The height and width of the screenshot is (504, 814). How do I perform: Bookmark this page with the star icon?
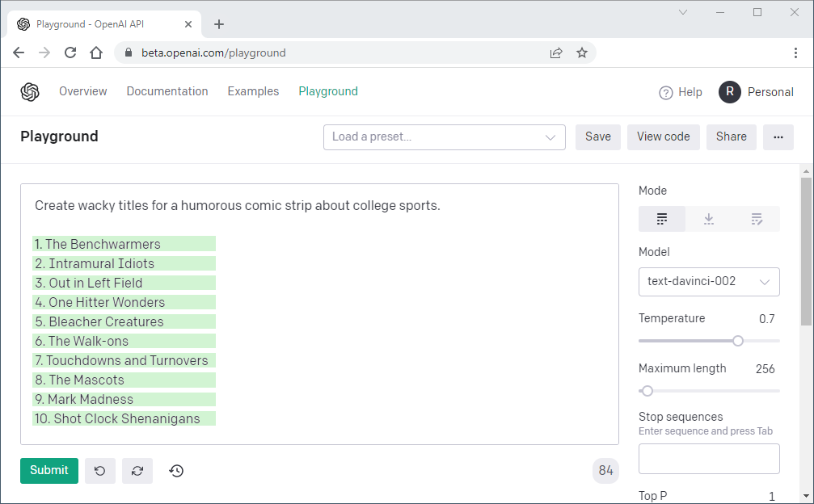coord(582,52)
